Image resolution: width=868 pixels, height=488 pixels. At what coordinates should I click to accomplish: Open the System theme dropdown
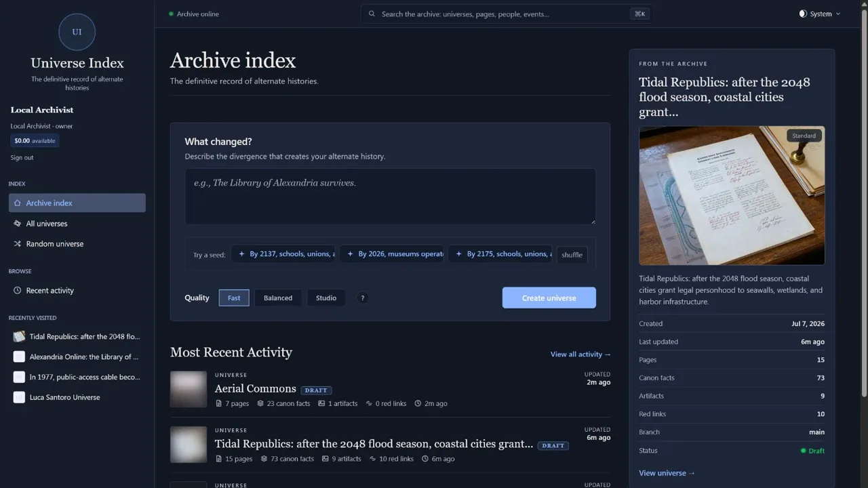tap(820, 14)
